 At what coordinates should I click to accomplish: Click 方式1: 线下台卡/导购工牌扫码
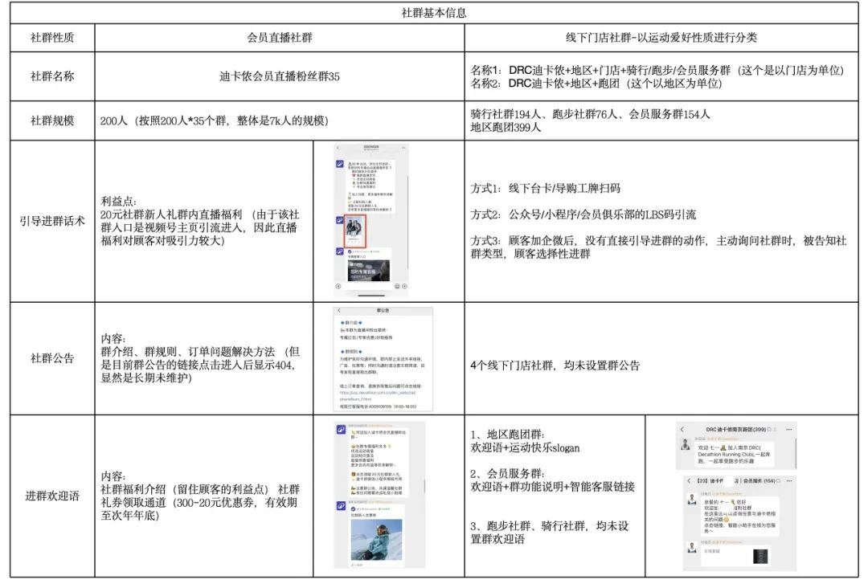545,188
